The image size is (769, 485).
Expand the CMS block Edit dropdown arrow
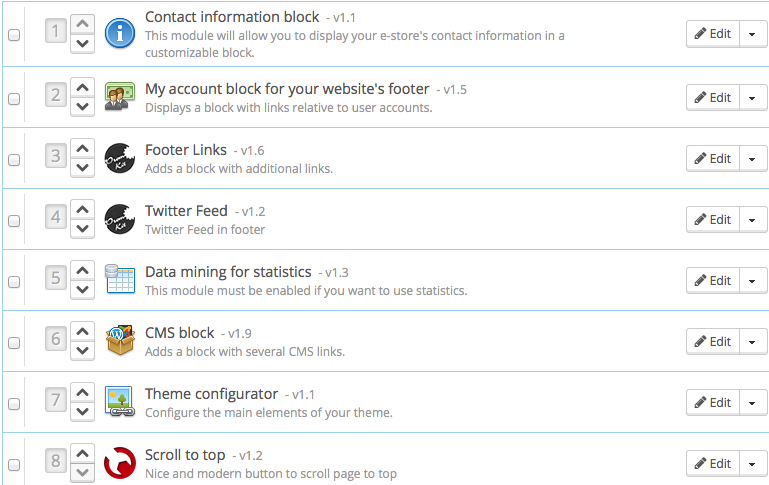[x=752, y=341]
